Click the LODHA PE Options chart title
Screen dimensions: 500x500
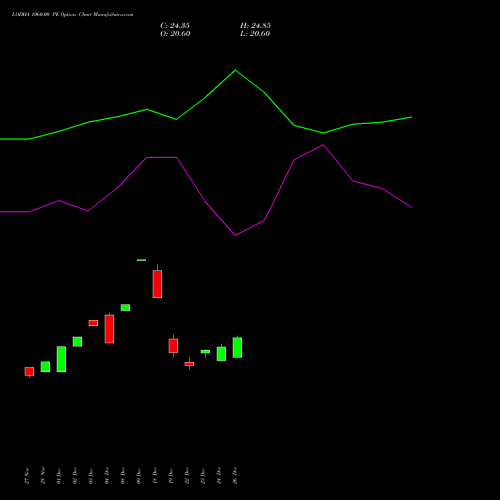pyautogui.click(x=72, y=15)
